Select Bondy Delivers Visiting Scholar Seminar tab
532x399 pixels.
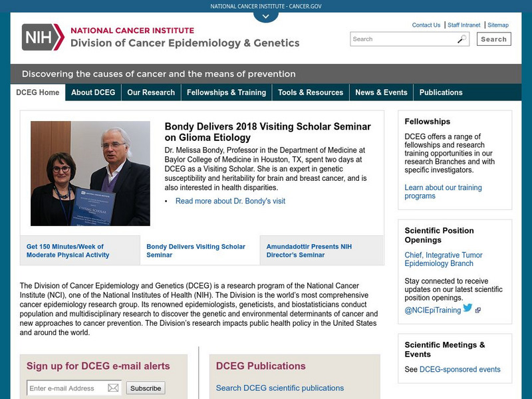(x=200, y=251)
